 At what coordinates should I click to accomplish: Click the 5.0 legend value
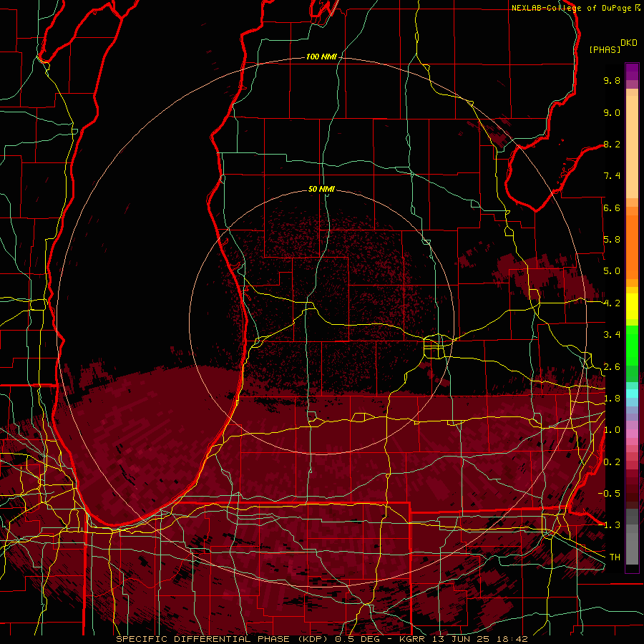[x=612, y=271]
